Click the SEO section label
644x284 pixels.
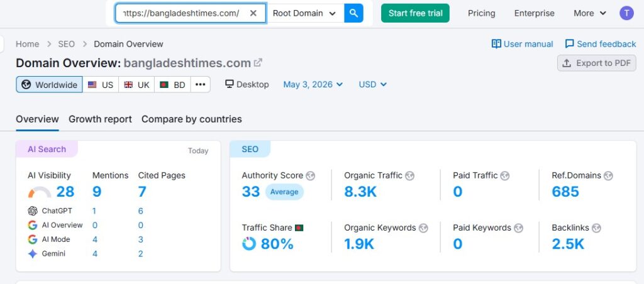(x=250, y=149)
